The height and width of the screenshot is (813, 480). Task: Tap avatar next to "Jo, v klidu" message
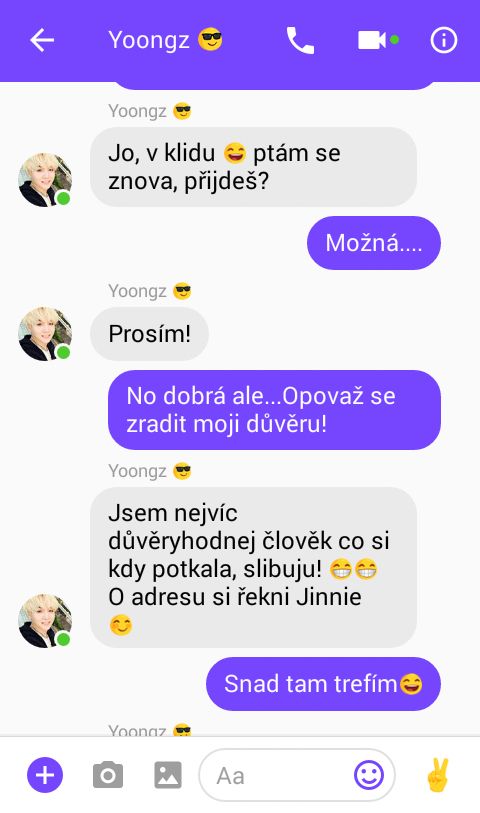[45, 180]
